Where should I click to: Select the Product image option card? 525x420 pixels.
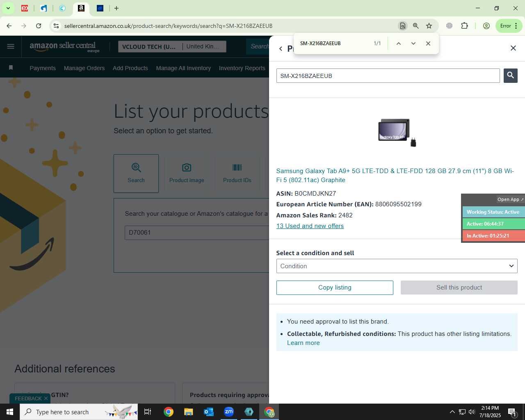tap(187, 173)
